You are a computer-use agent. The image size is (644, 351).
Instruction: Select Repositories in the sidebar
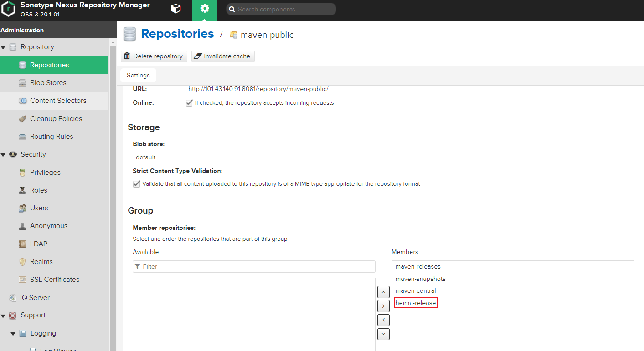[54, 65]
